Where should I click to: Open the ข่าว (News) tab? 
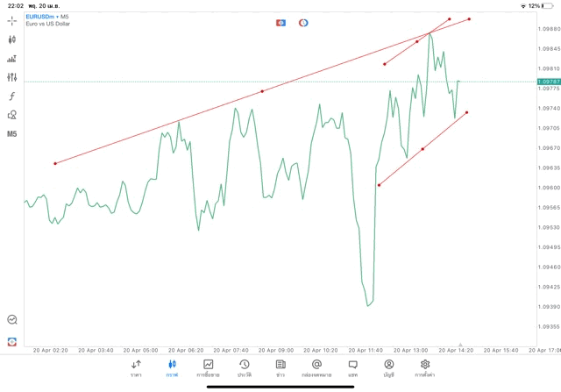coord(280,367)
